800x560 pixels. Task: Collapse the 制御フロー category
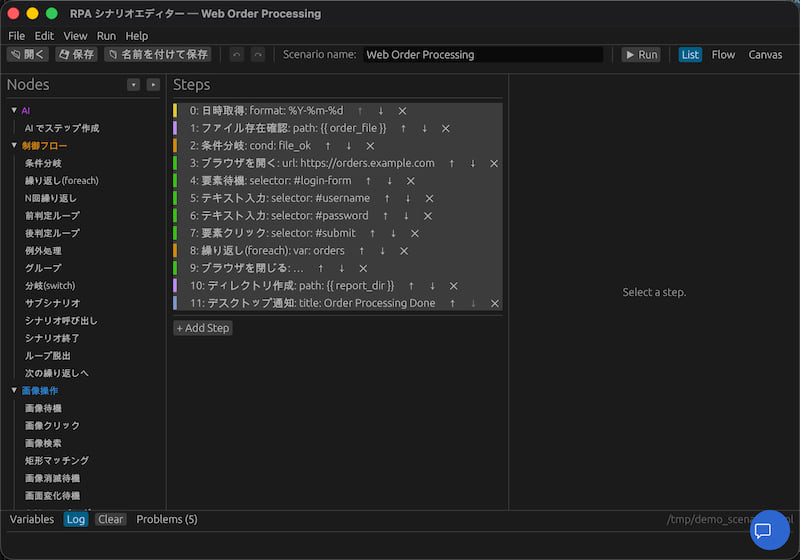click(14, 145)
